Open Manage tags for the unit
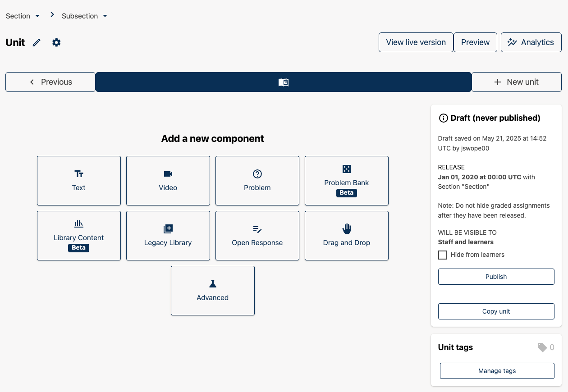This screenshot has width=568, height=392. (x=497, y=371)
